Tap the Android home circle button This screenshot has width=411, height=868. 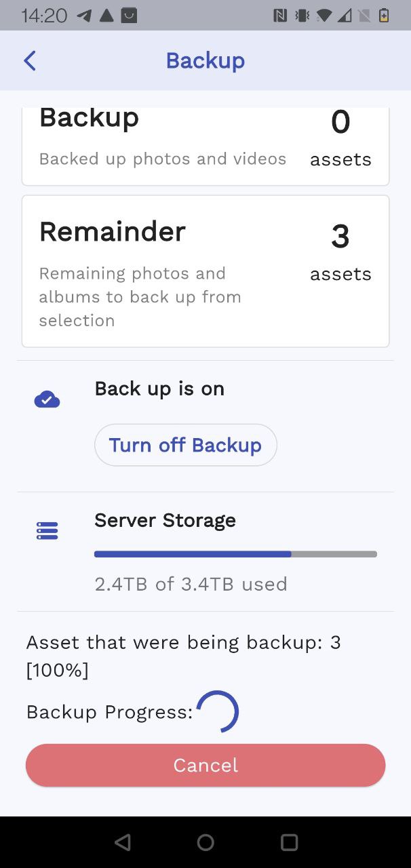pos(206,842)
